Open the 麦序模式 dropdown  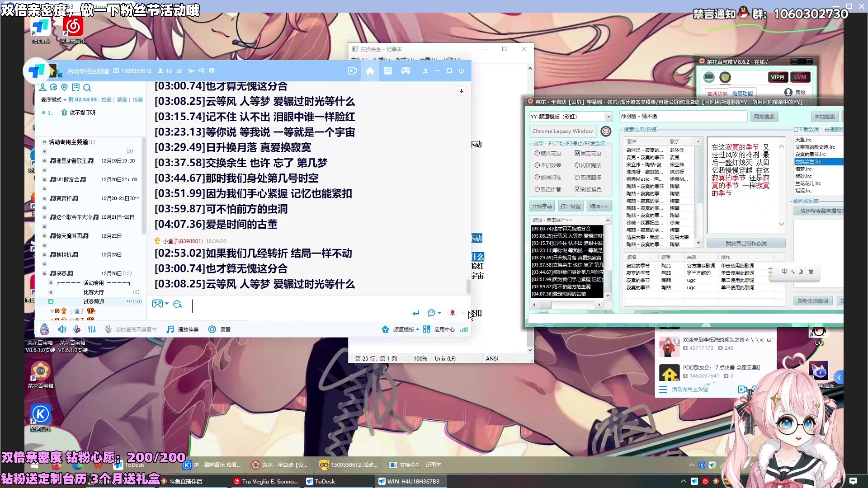point(53,100)
